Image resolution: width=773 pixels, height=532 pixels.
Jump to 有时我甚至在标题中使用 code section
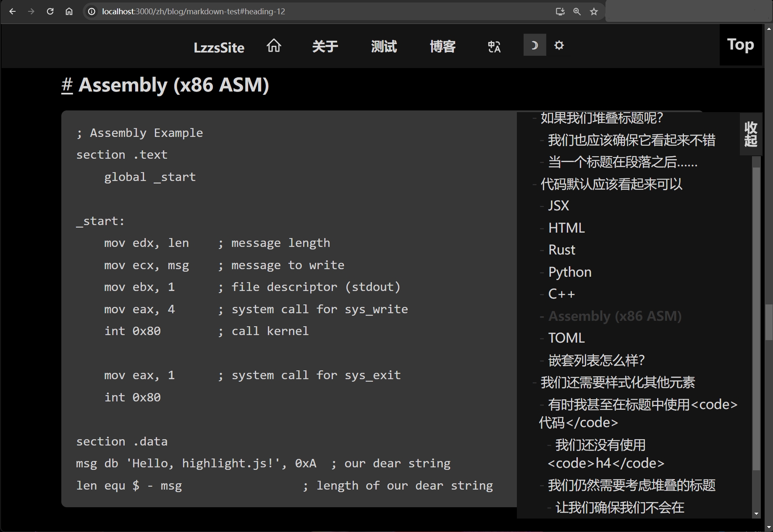pos(638,414)
